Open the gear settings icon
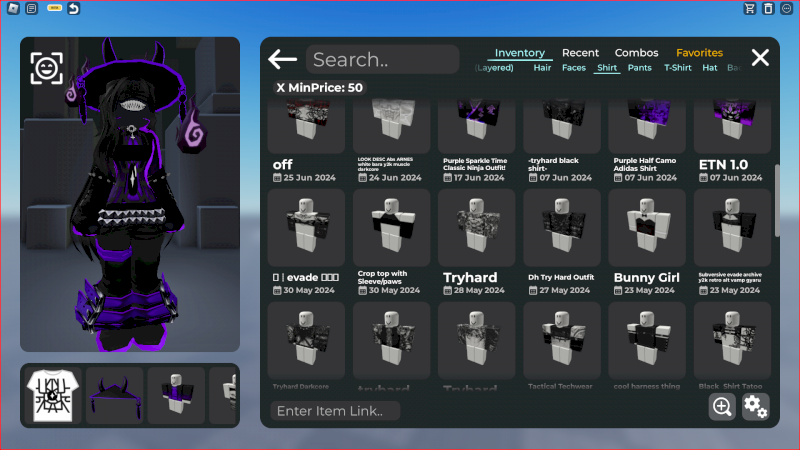800x450 pixels. point(755,407)
